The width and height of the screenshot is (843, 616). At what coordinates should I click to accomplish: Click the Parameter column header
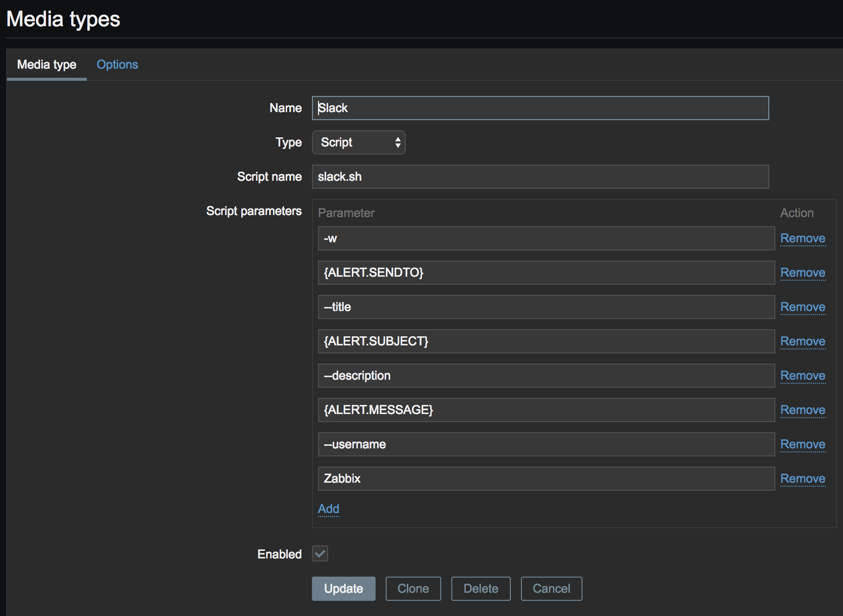[x=346, y=213]
